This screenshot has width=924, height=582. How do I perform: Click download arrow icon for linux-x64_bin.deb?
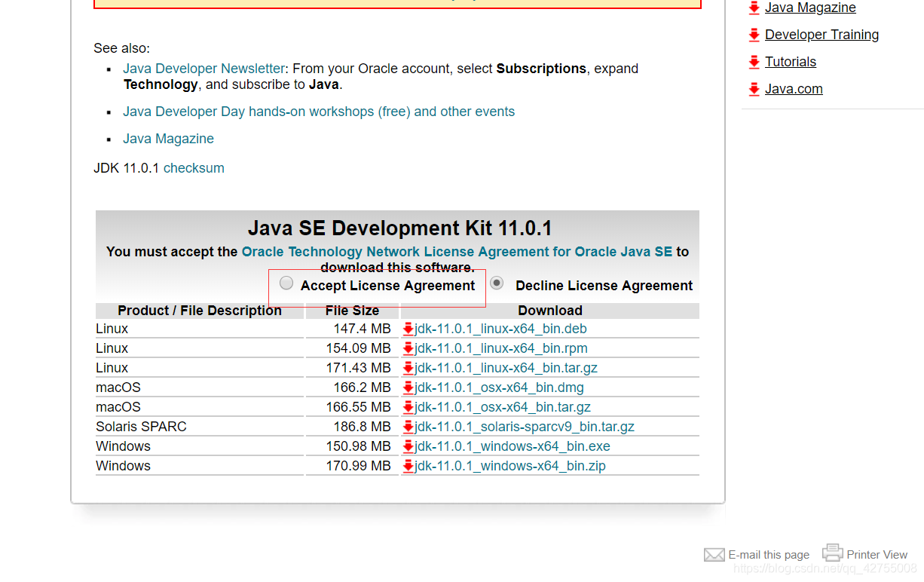pos(408,329)
